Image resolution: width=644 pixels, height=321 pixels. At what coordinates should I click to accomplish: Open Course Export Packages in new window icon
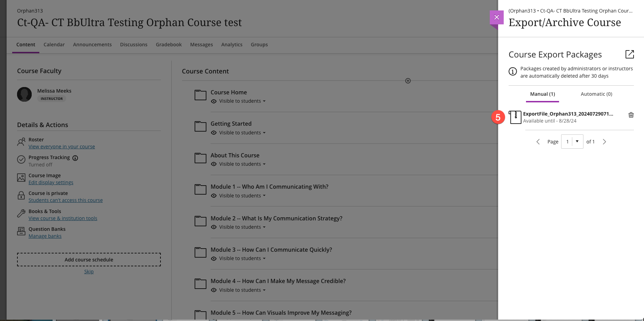click(x=629, y=54)
